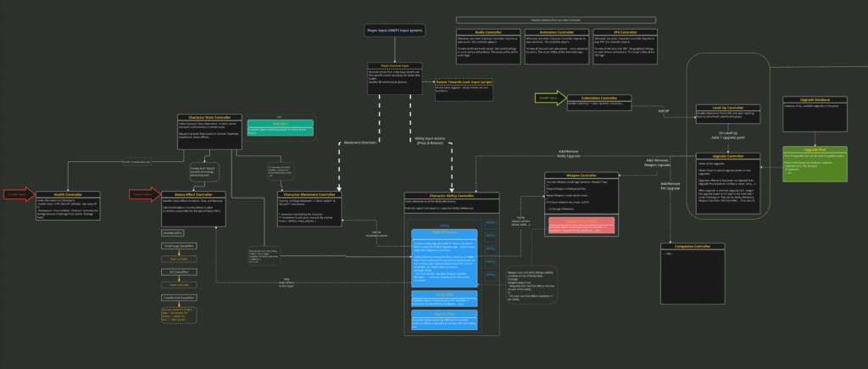This screenshot has width=868, height=369.
Task: Select the dashed weapon stats note box
Action: click(532, 285)
